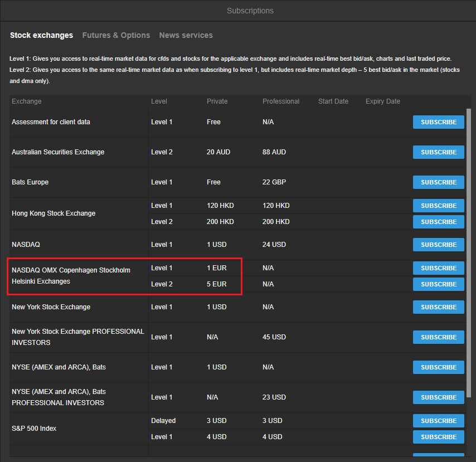Click the Subscriptions window title
This screenshot has height=462, width=476.
(250, 11)
